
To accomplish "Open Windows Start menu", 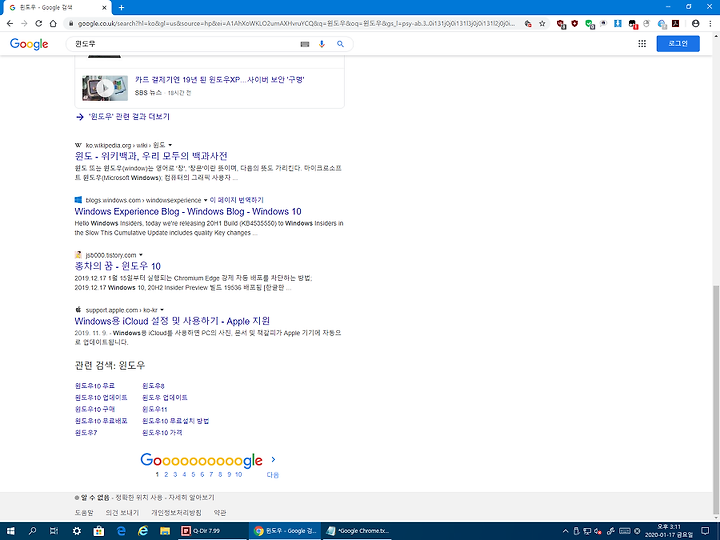I will [x=10, y=531].
